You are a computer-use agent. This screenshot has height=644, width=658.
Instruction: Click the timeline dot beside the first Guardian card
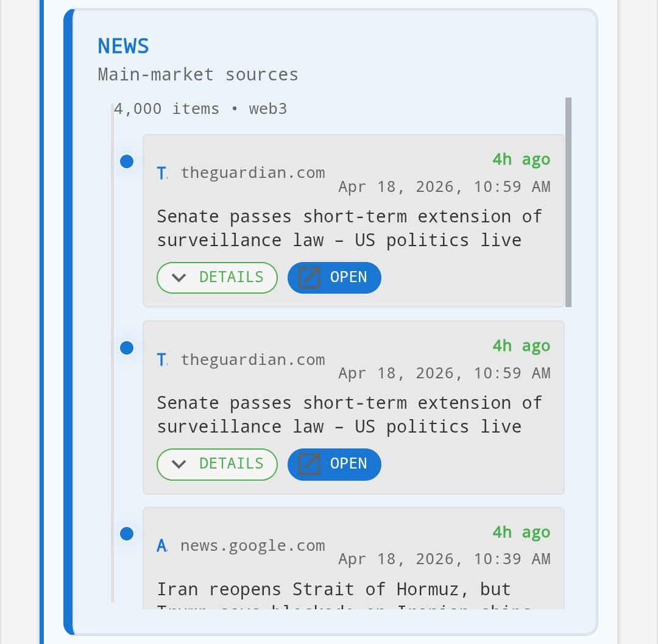(127, 161)
